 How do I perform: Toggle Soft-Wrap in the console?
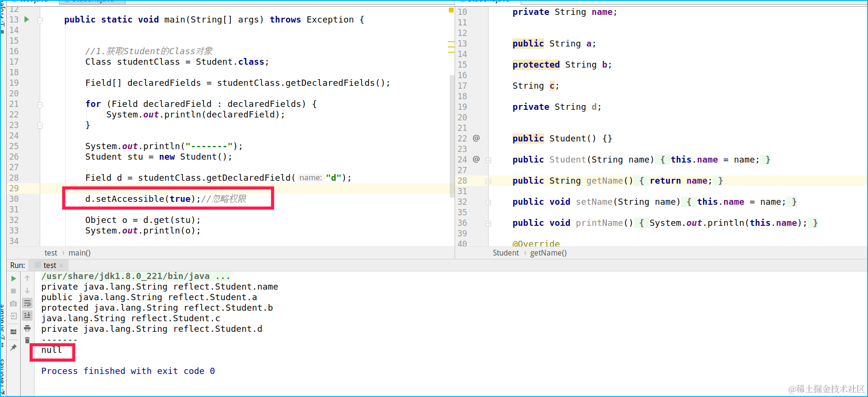[x=27, y=303]
